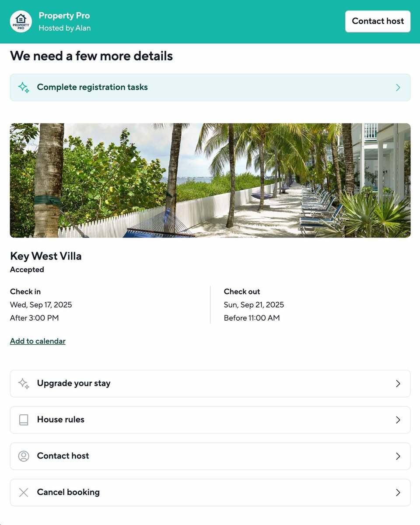The width and height of the screenshot is (420, 525).
Task: Click the sparkle icon beside Upgrade your stay
Action: (24, 384)
